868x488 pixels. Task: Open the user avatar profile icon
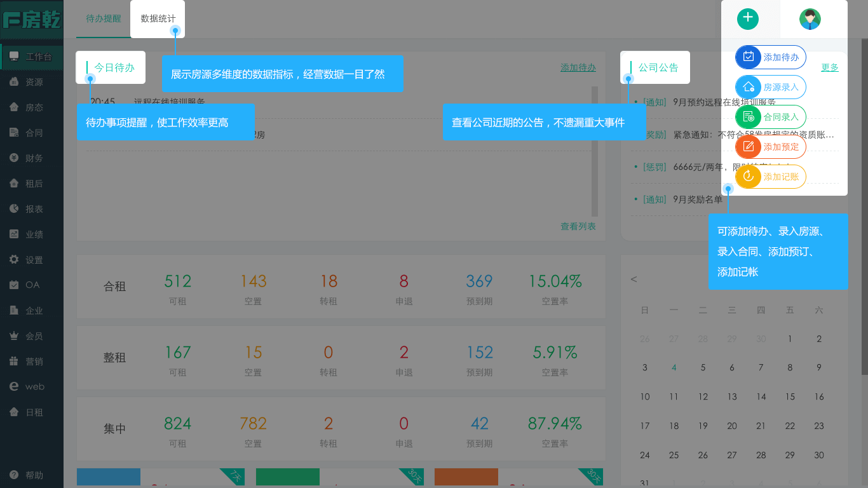click(x=810, y=19)
